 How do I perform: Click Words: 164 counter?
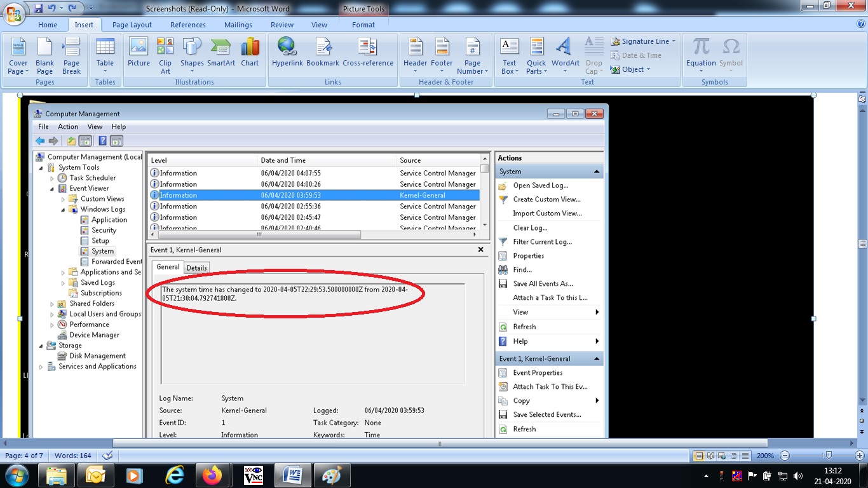click(x=73, y=456)
